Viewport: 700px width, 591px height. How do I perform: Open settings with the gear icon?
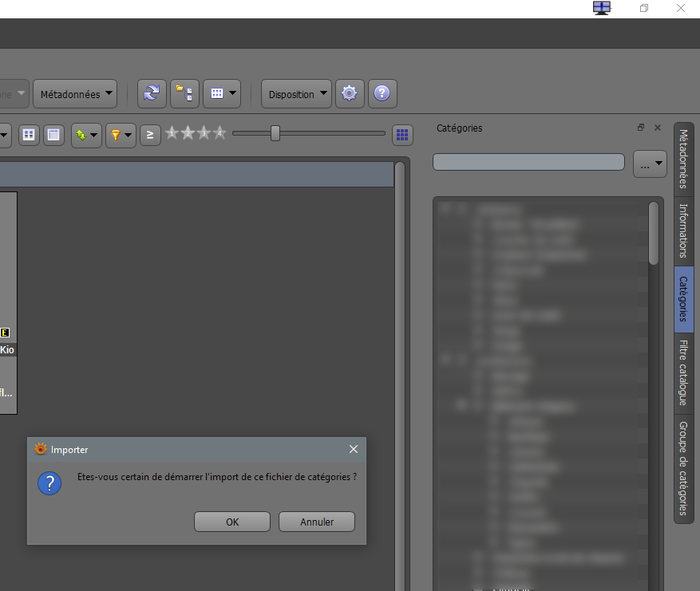coord(349,93)
